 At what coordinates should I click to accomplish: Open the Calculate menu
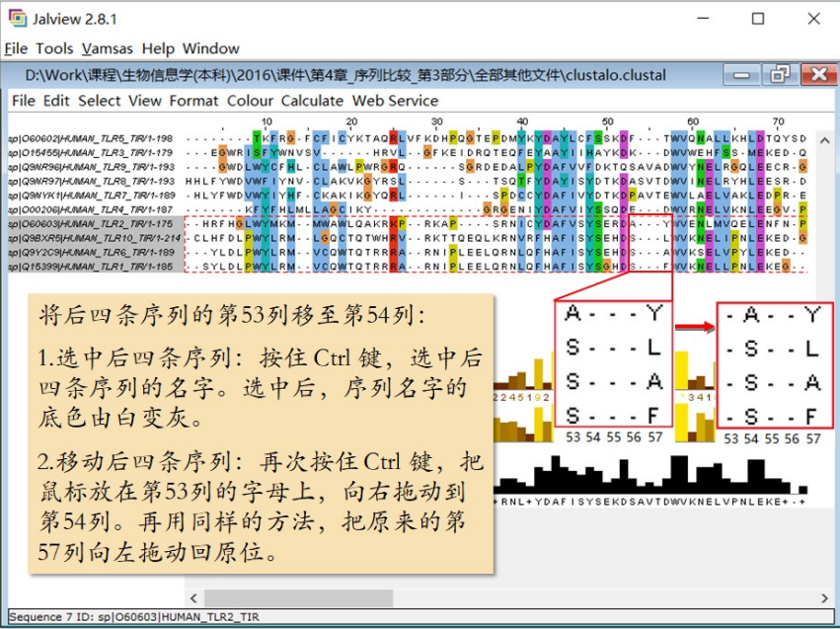[x=312, y=101]
